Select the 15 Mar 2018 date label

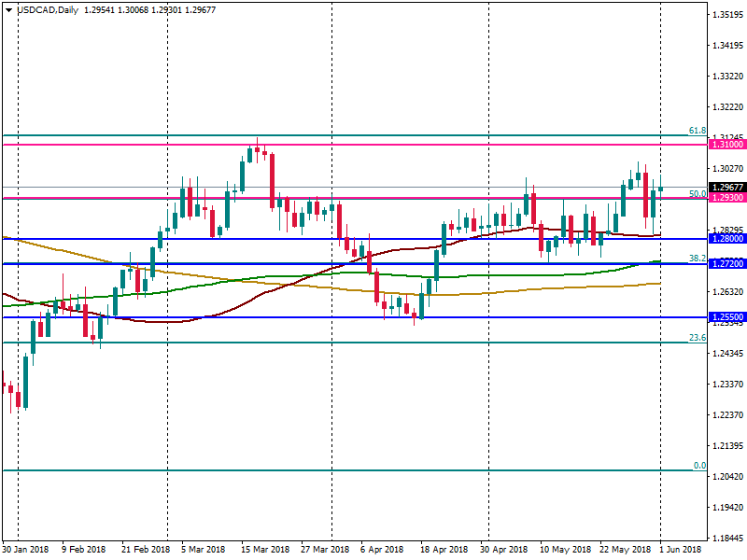[264, 551]
